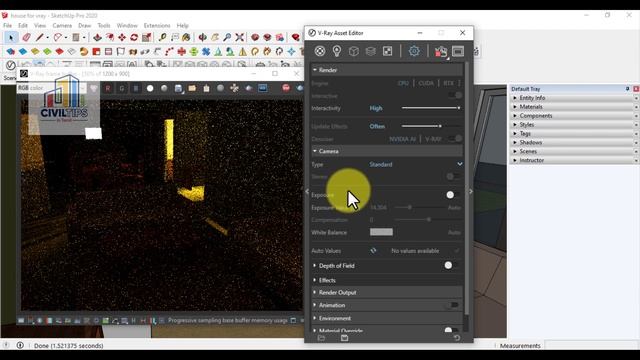Screen dimensions: 640x360
Task: Expand the Environment section
Action: [315, 318]
